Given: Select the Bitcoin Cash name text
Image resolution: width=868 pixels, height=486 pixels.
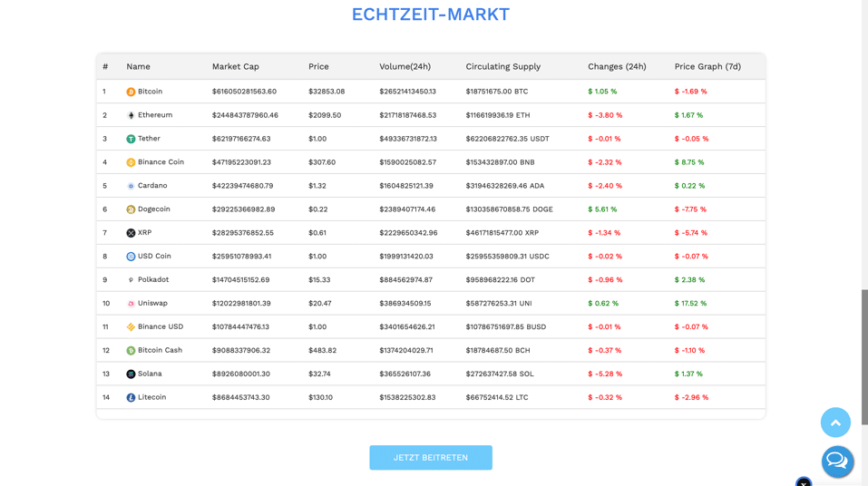Looking at the screenshot, I should point(160,350).
